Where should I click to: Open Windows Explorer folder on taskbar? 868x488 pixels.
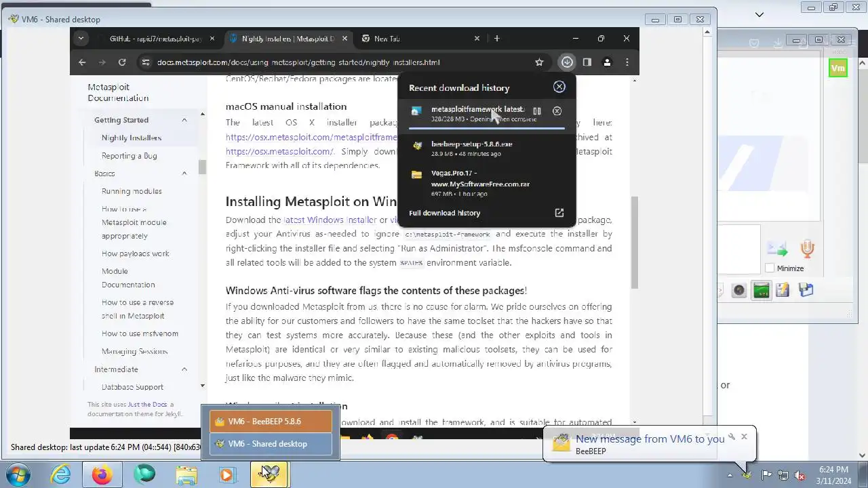(x=186, y=474)
